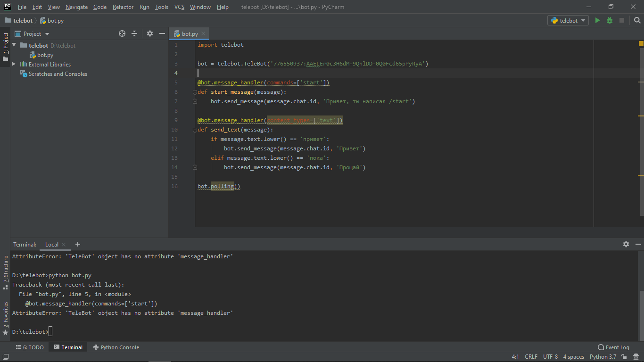Open the Run menu
Viewport: 644px width, 362px height.
pyautogui.click(x=144, y=7)
